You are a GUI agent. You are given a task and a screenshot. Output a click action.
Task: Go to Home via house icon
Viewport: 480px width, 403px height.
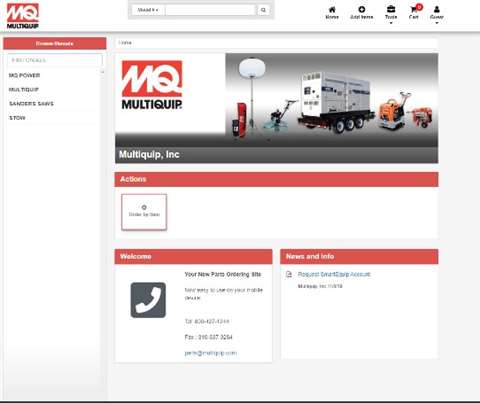(332, 13)
